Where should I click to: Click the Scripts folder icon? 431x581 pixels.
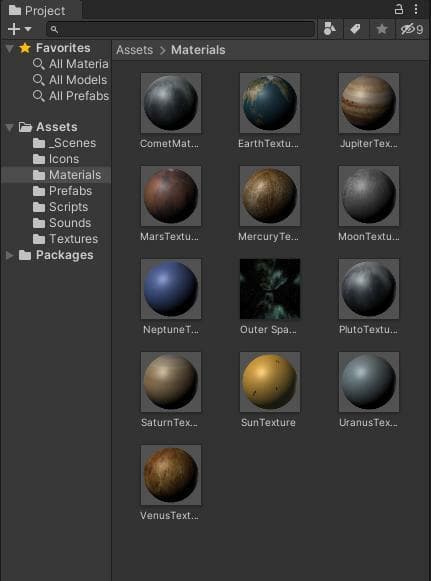click(x=39, y=207)
